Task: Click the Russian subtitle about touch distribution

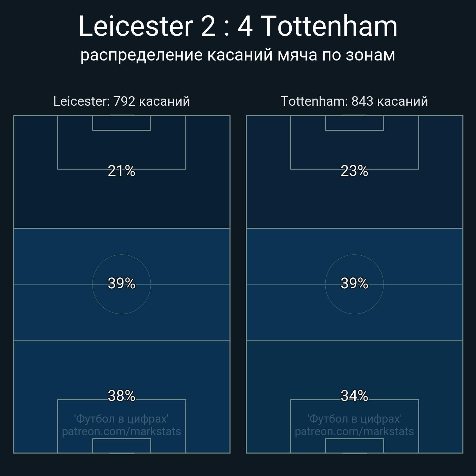Action: click(238, 55)
